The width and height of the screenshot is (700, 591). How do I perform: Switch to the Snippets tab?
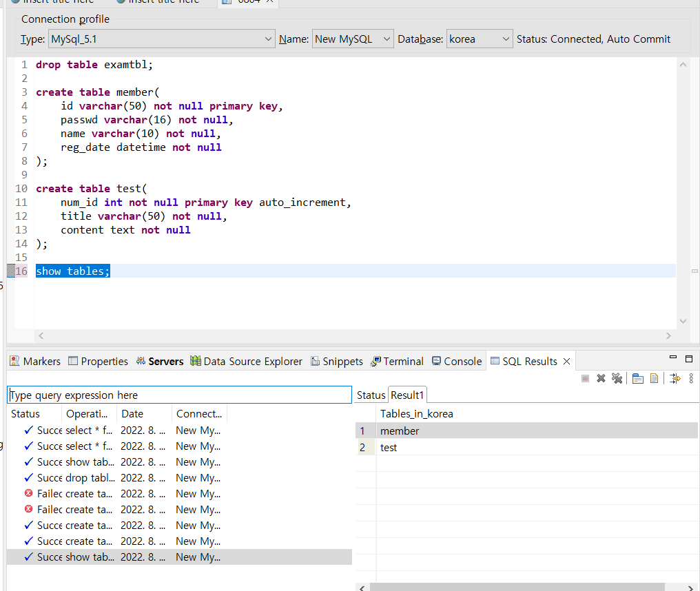point(337,361)
